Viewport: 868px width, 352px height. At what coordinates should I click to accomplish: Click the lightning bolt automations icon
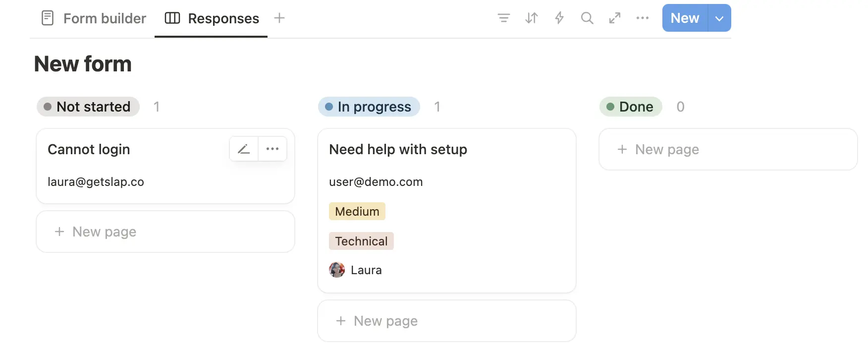tap(559, 18)
